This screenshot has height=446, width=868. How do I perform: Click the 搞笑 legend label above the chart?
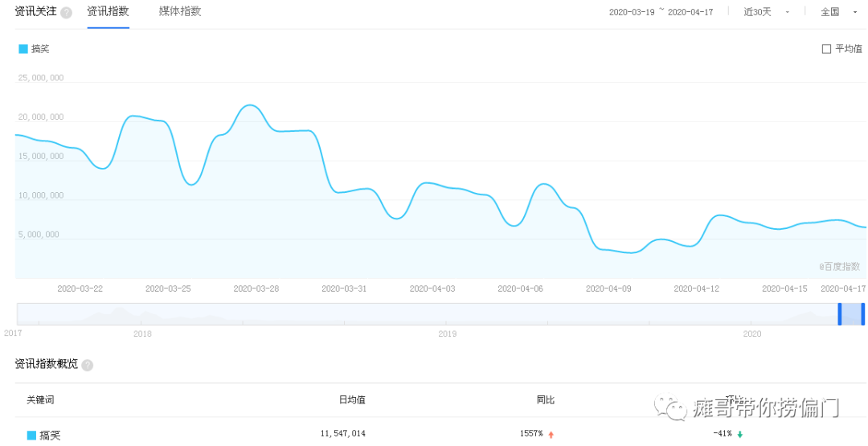click(x=40, y=49)
